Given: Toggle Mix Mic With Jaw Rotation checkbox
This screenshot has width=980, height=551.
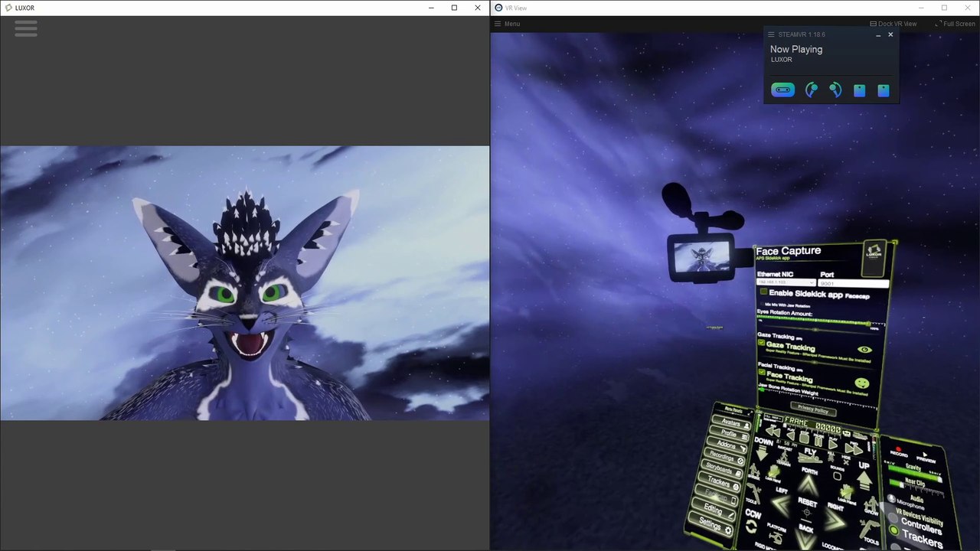Looking at the screenshot, I should [x=761, y=305].
